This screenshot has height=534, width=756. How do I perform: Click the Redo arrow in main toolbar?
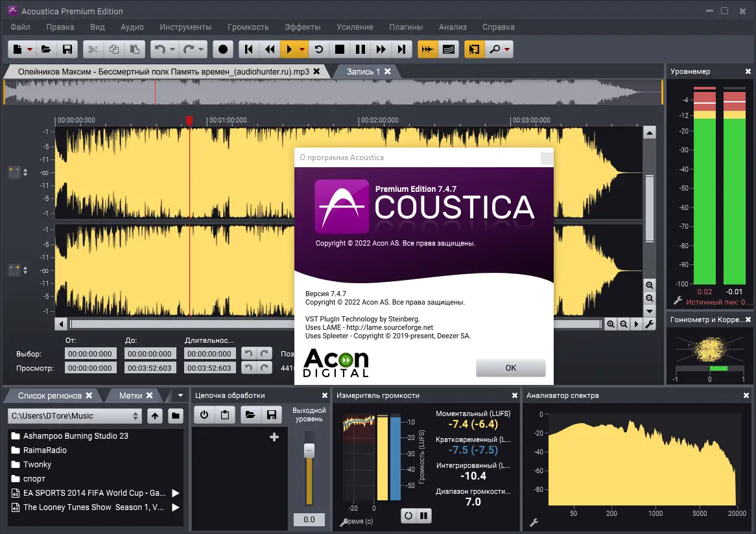(189, 49)
